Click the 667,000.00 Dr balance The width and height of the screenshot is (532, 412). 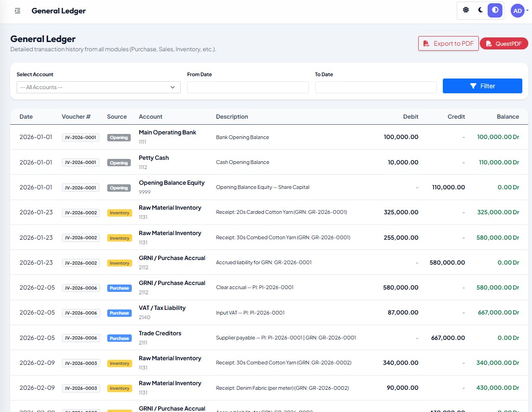498,312
